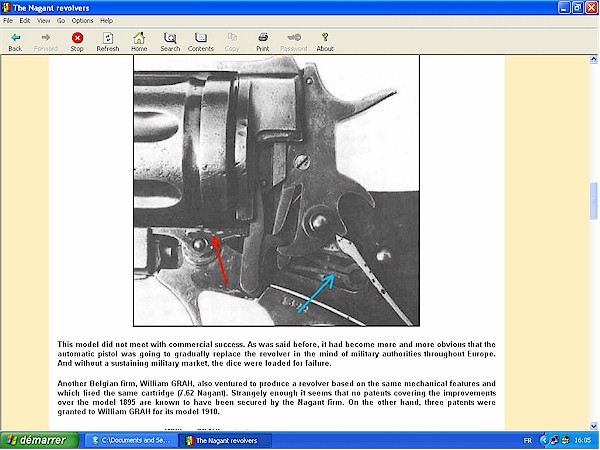This screenshot has height=450, width=600.
Task: Click the window title bar app icon
Action: coord(6,8)
